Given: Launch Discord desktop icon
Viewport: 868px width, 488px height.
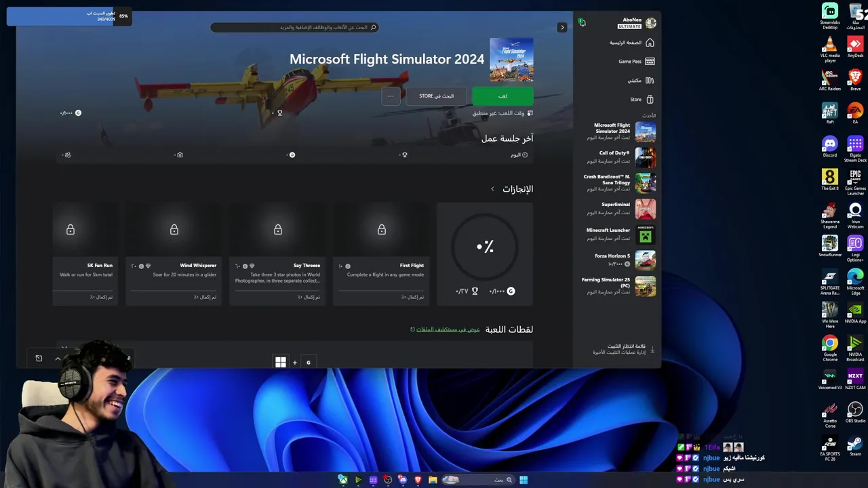Looking at the screenshot, I should point(830,146).
